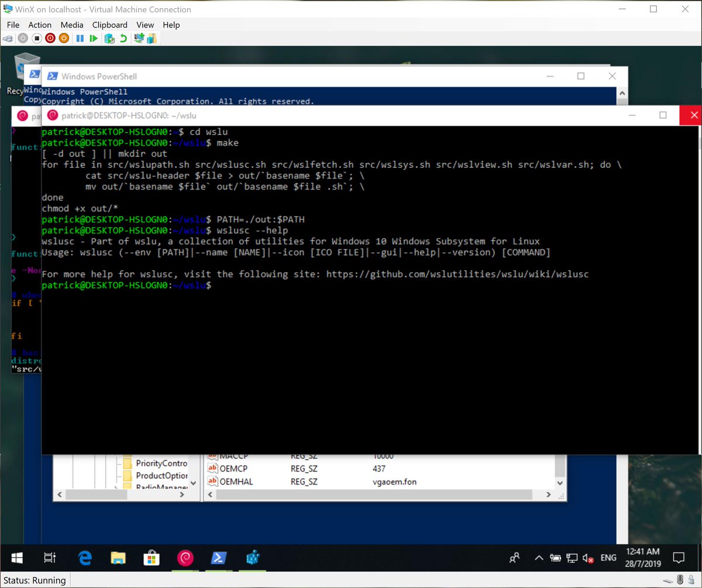The image size is (702, 588).
Task: Turn off the VM with the stop icon
Action: point(36,39)
